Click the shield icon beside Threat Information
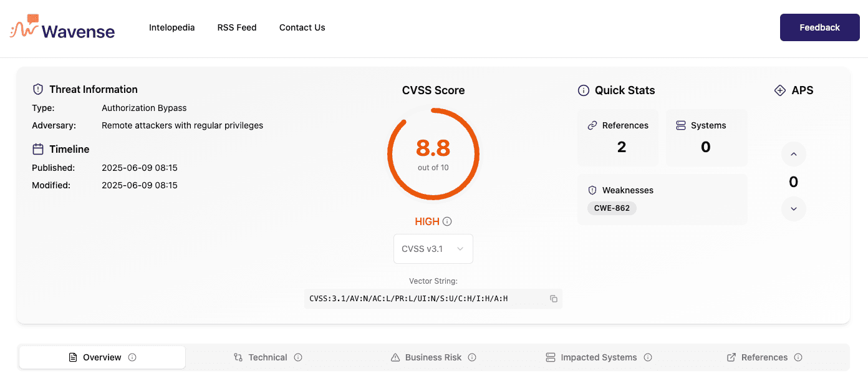Screen dimensions: 868x381 37,89
